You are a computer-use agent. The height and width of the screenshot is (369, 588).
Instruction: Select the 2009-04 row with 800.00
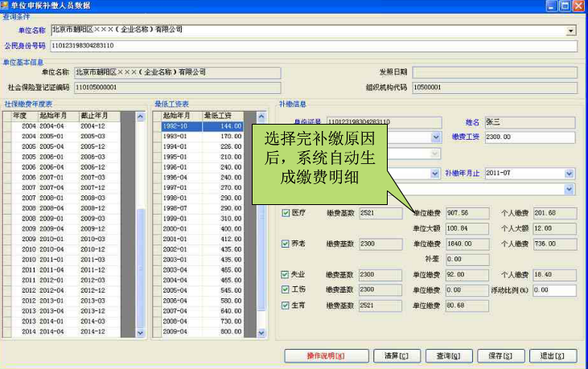(202, 331)
